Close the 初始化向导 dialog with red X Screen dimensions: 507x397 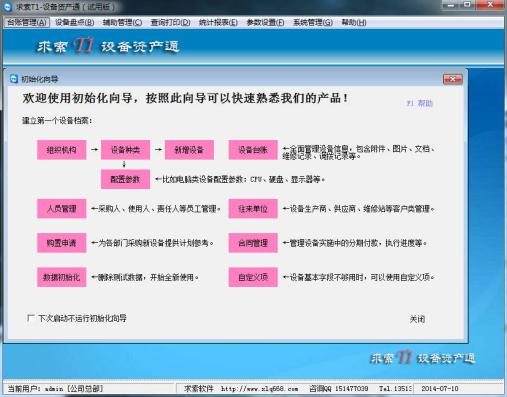pyautogui.click(x=453, y=79)
